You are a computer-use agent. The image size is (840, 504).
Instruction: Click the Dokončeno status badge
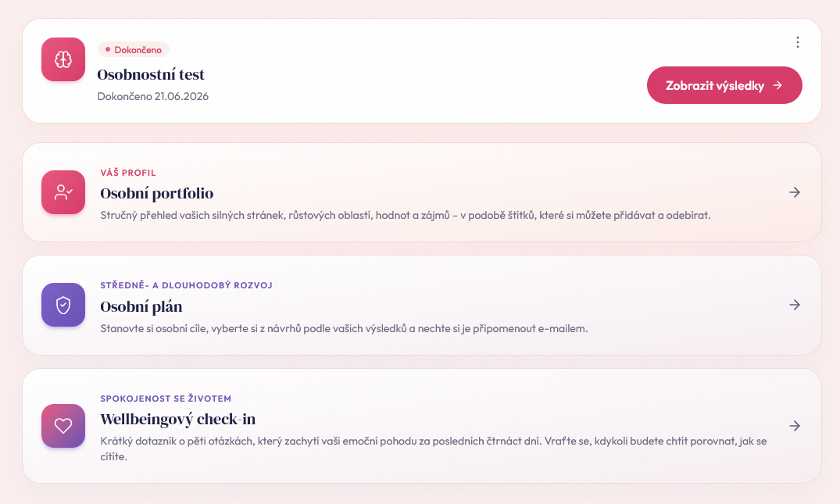tap(134, 50)
